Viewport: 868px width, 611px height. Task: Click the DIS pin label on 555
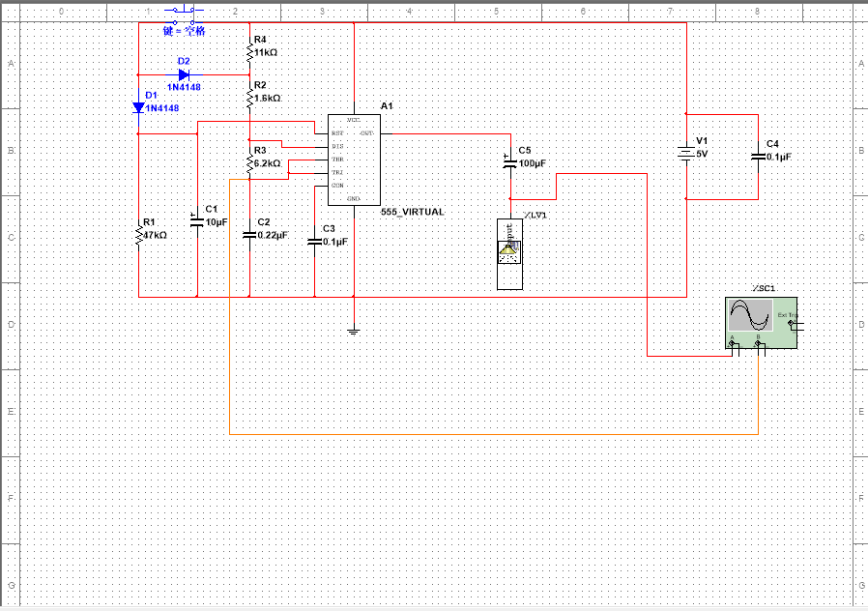(x=337, y=147)
